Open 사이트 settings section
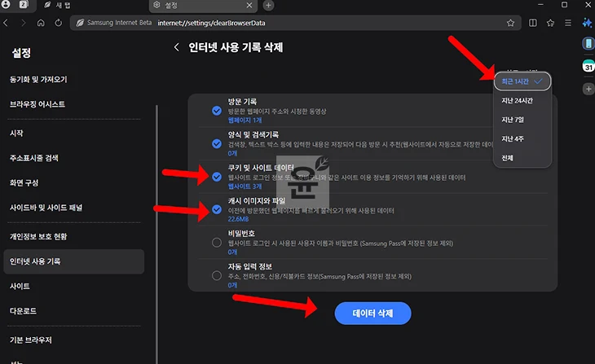The height and width of the screenshot is (364, 595). coord(20,287)
